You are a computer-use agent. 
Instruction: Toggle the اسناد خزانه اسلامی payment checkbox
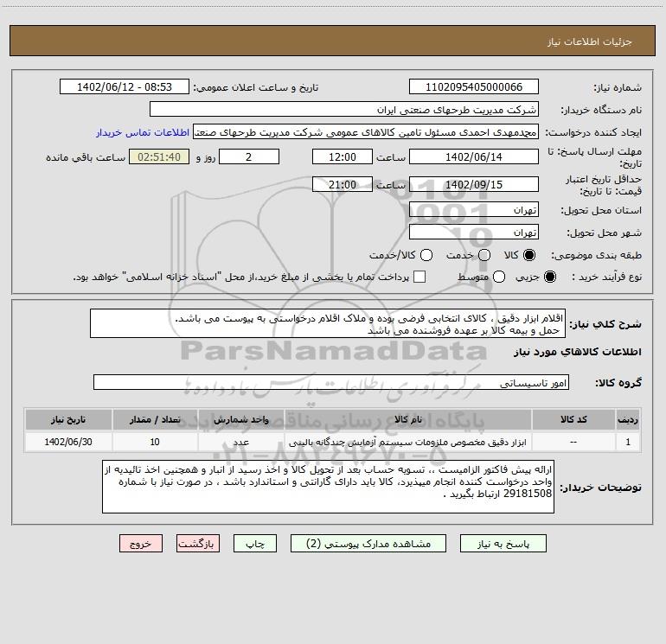pos(419,277)
